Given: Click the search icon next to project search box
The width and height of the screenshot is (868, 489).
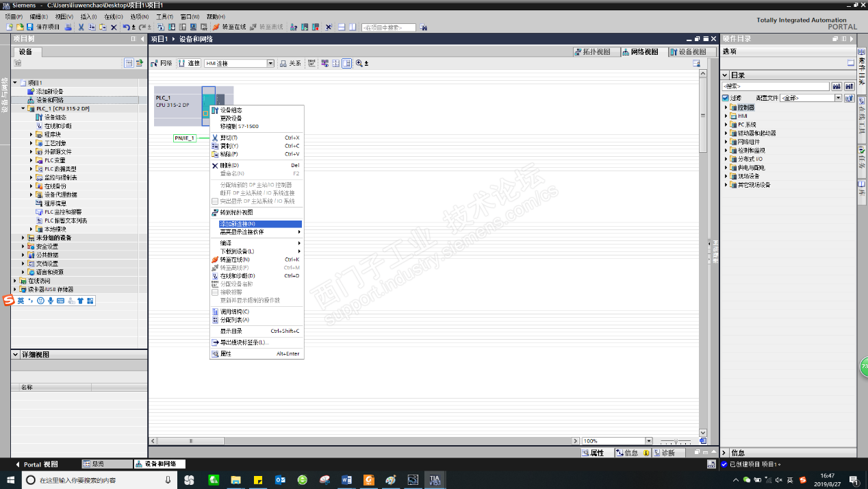Looking at the screenshot, I should point(424,27).
